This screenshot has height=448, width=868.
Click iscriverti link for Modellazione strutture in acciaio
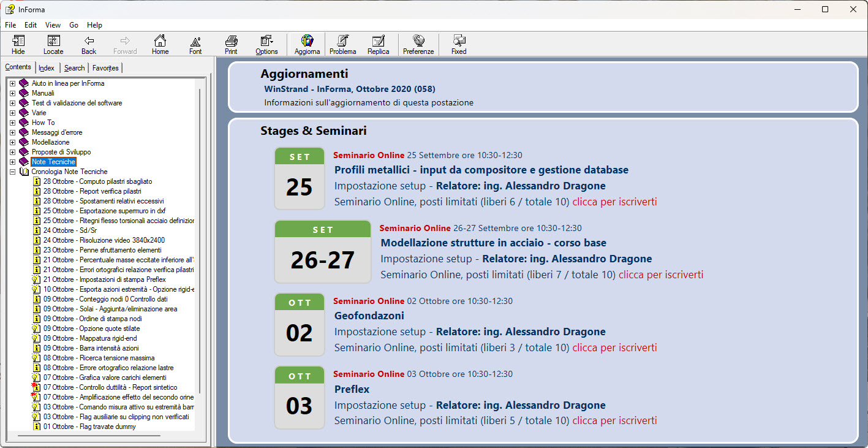(x=661, y=275)
